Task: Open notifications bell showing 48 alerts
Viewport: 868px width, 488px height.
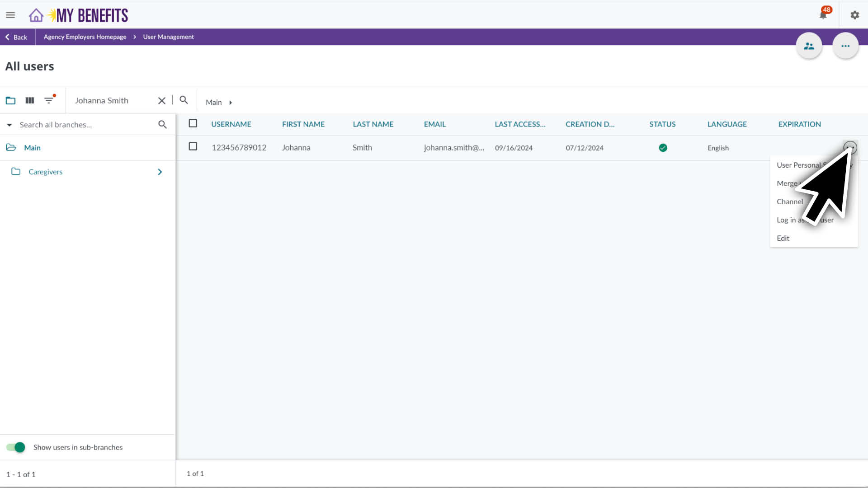Action: [x=823, y=14]
